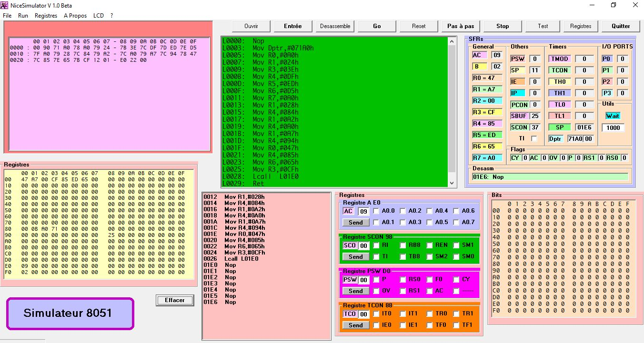Screen dimensions: 644x343
Task: Open the A Propos menu
Action: click(x=75, y=16)
